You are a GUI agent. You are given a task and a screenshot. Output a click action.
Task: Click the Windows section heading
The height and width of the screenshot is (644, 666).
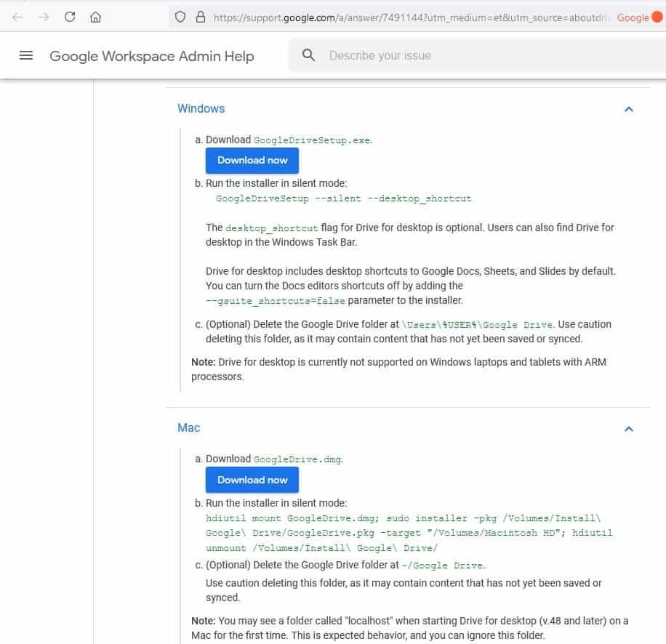coord(201,109)
